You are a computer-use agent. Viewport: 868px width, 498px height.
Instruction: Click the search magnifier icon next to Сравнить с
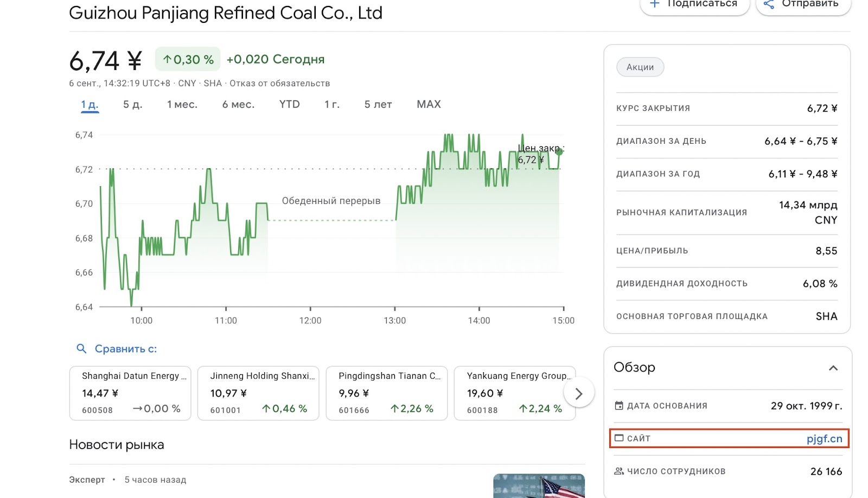click(x=81, y=349)
